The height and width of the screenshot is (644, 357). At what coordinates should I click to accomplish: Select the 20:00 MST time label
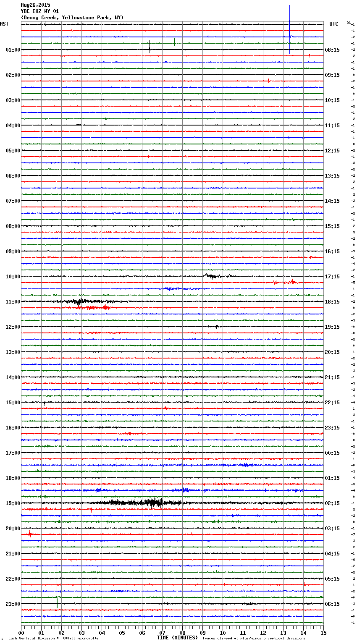point(13,529)
